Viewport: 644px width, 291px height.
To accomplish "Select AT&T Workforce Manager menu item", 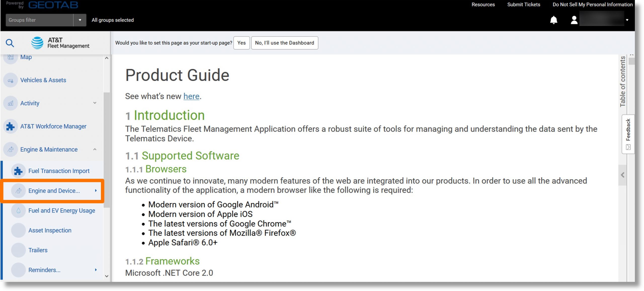I will 53,126.
